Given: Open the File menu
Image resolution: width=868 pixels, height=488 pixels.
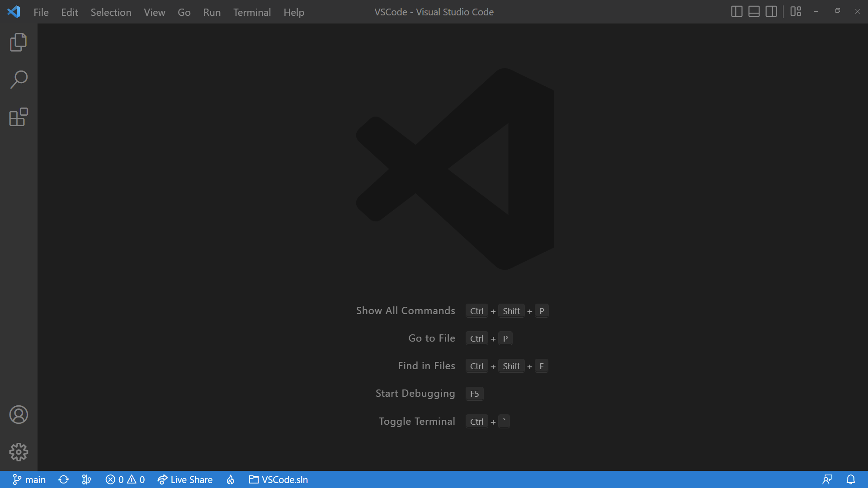Looking at the screenshot, I should coord(41,12).
